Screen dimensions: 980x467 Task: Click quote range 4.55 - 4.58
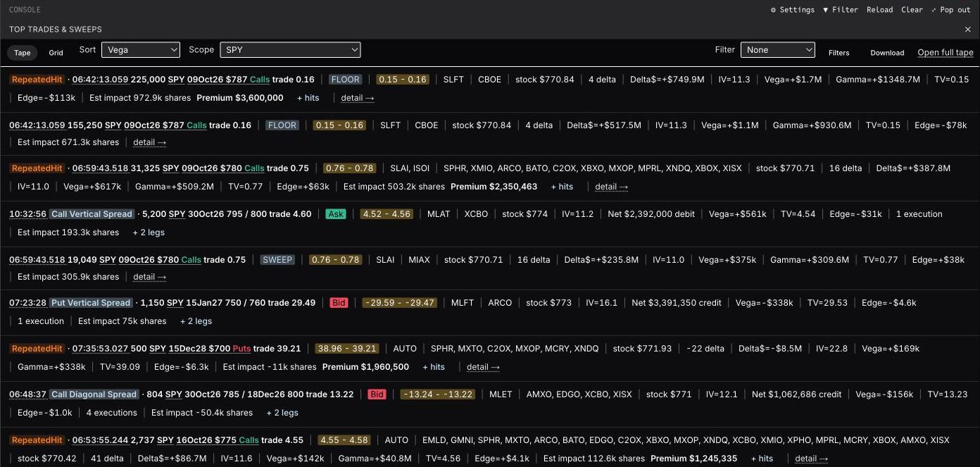(344, 440)
